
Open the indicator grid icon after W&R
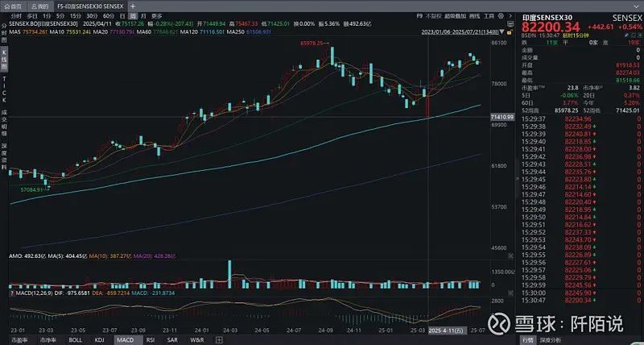click(219, 340)
